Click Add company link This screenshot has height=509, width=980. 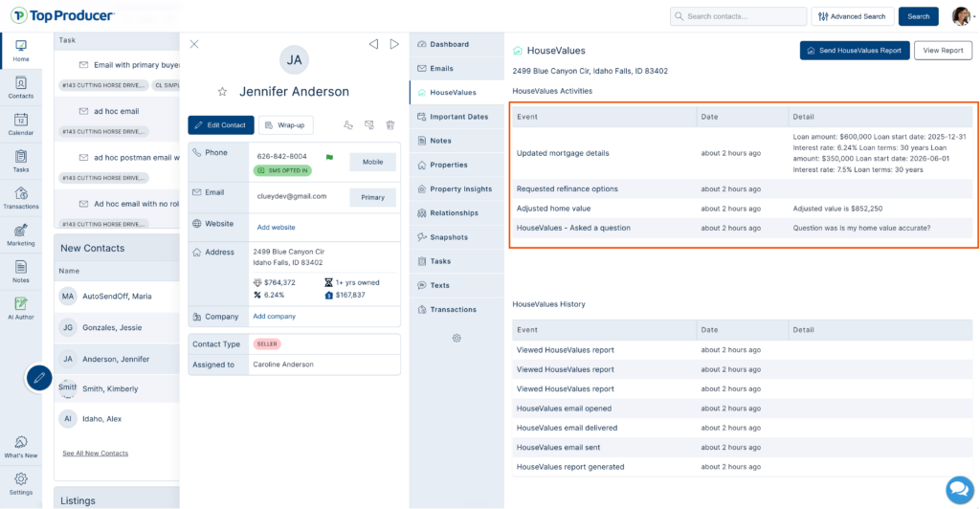[x=275, y=317]
